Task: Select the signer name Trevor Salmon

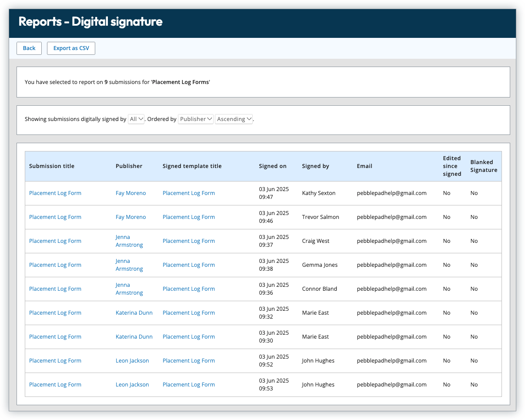Action: click(320, 217)
